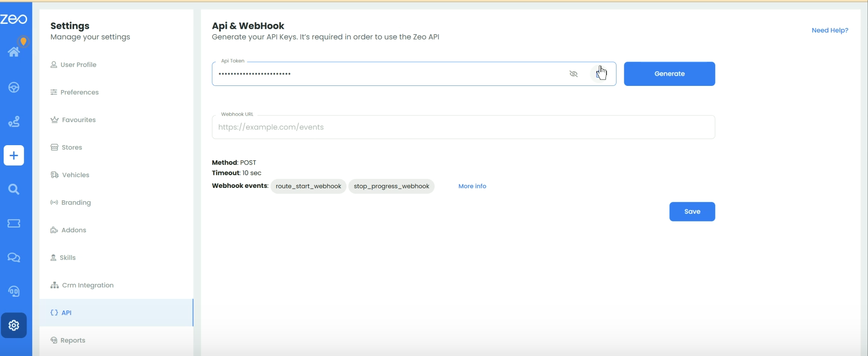Open User Profile settings
This screenshot has width=868, height=356.
coord(116,65)
